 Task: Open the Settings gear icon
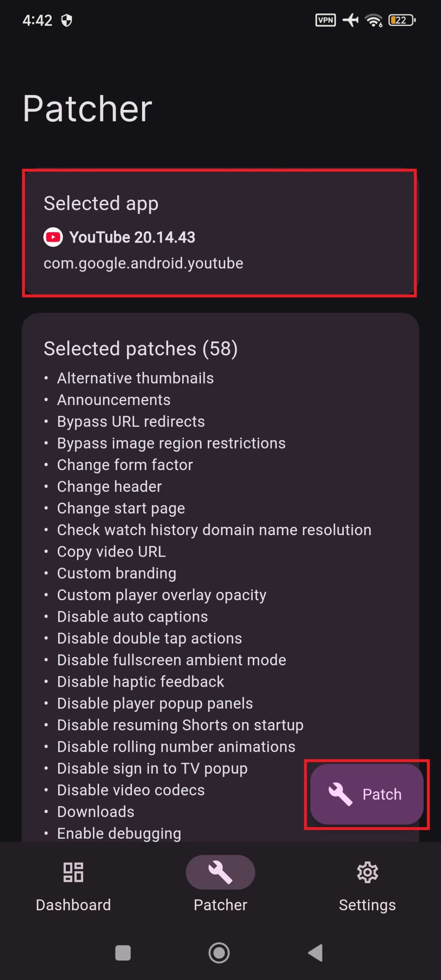[x=367, y=872]
